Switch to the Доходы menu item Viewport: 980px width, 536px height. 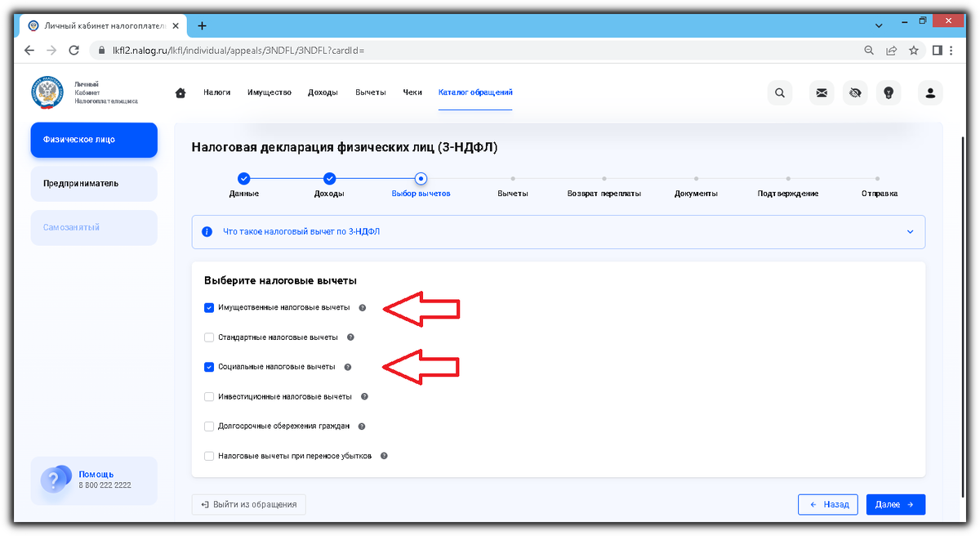(323, 92)
